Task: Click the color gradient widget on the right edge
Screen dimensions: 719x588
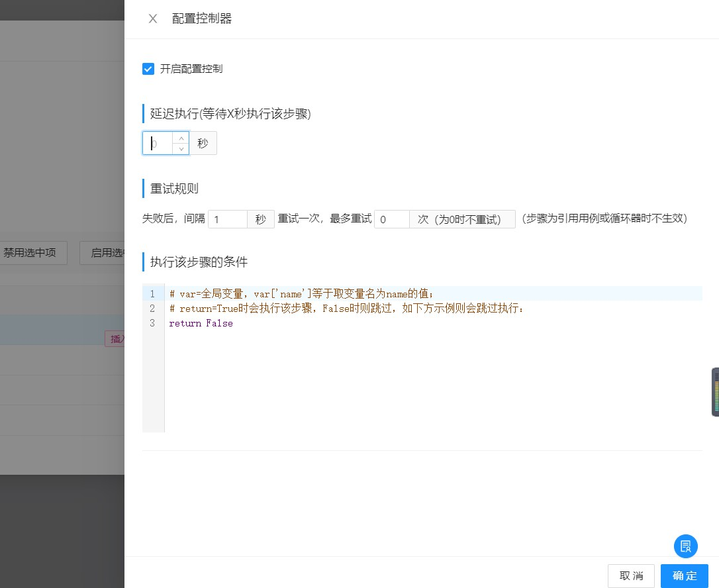Action: 716,392
